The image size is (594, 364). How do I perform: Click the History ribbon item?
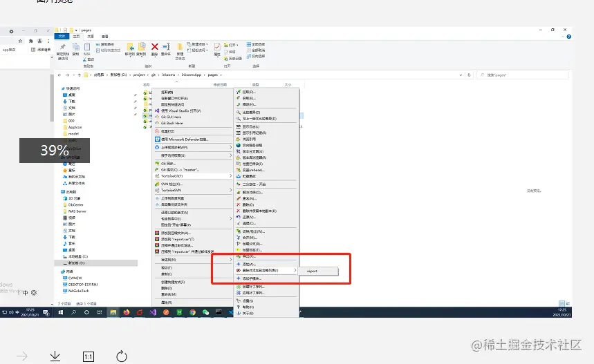(233, 58)
